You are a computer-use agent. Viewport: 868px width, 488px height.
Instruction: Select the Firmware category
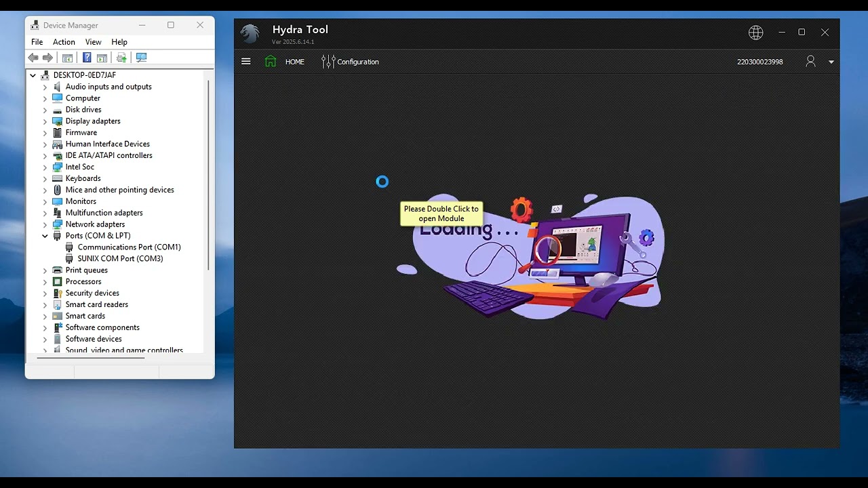coord(81,133)
